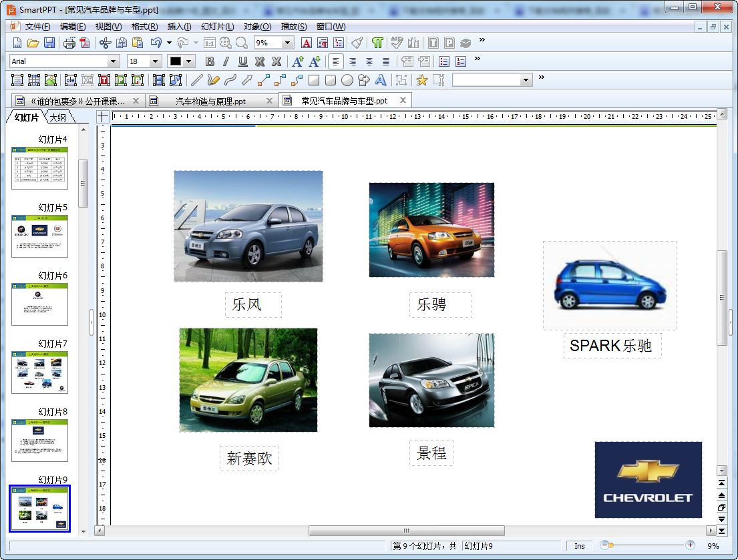Select the ellipse shape tool

pos(347,80)
